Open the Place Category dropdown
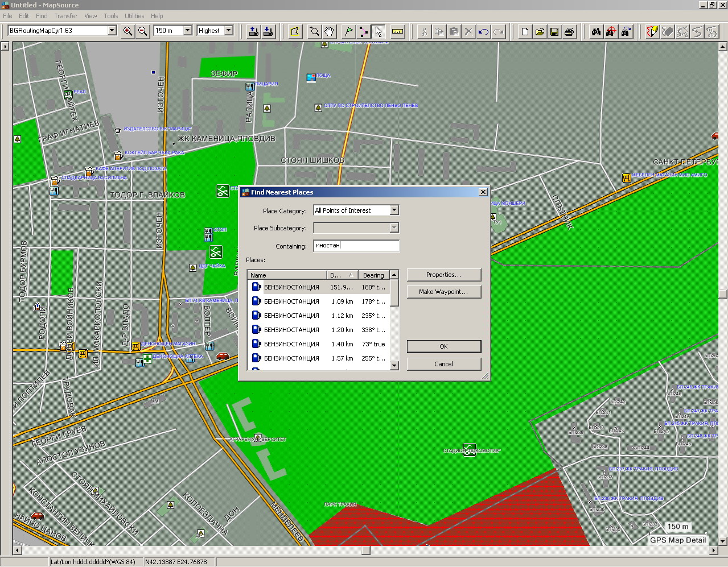This screenshot has width=728, height=567. coord(394,210)
